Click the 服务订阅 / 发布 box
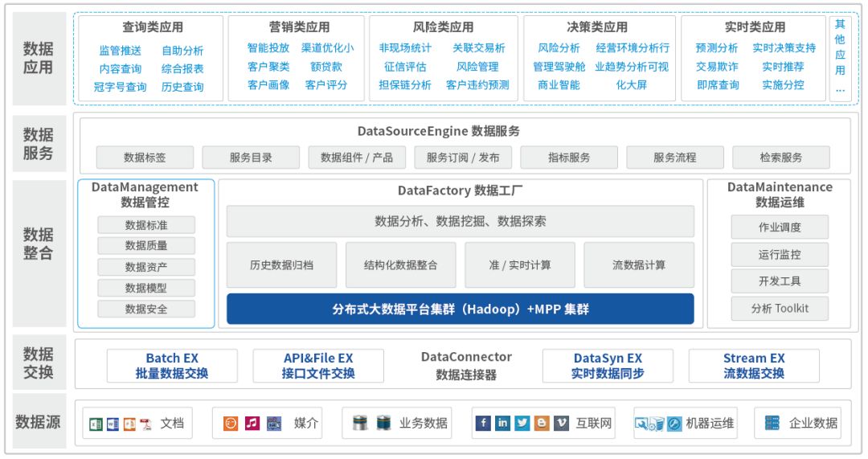 (463, 158)
